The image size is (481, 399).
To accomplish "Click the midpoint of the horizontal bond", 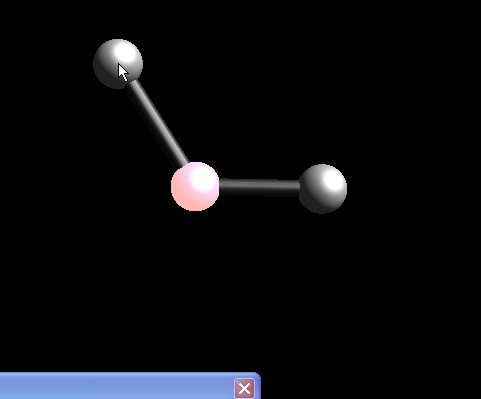I will click(x=259, y=188).
